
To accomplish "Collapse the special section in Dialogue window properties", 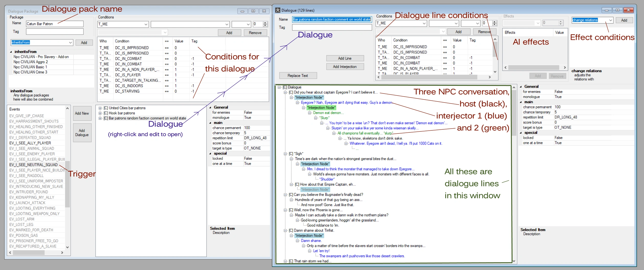I will 521,133.
